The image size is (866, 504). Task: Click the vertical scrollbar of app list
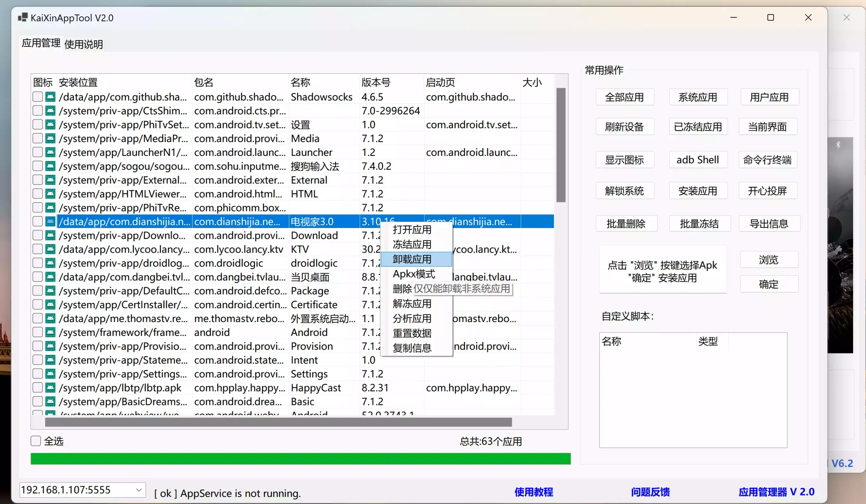(x=561, y=145)
